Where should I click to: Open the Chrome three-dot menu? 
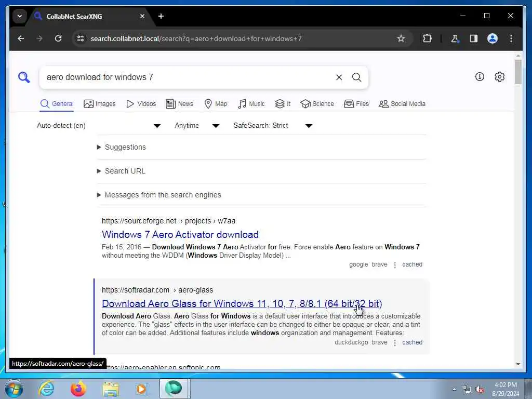[511, 38]
